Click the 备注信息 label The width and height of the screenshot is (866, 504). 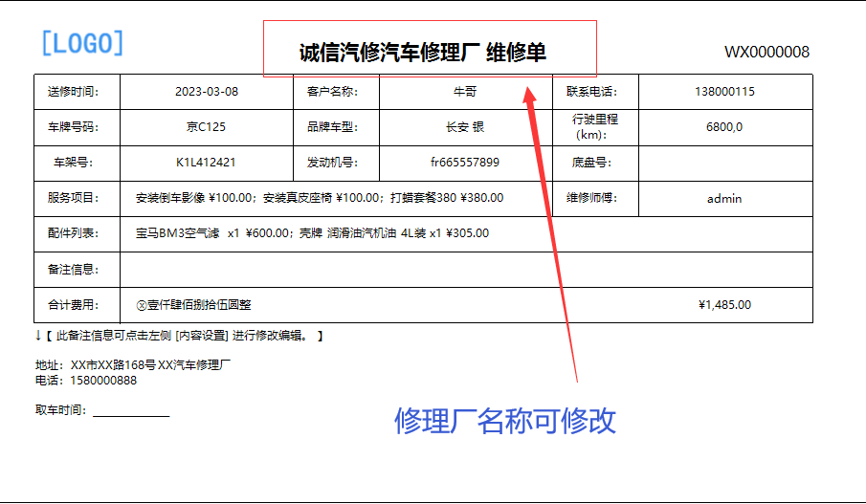[73, 270]
